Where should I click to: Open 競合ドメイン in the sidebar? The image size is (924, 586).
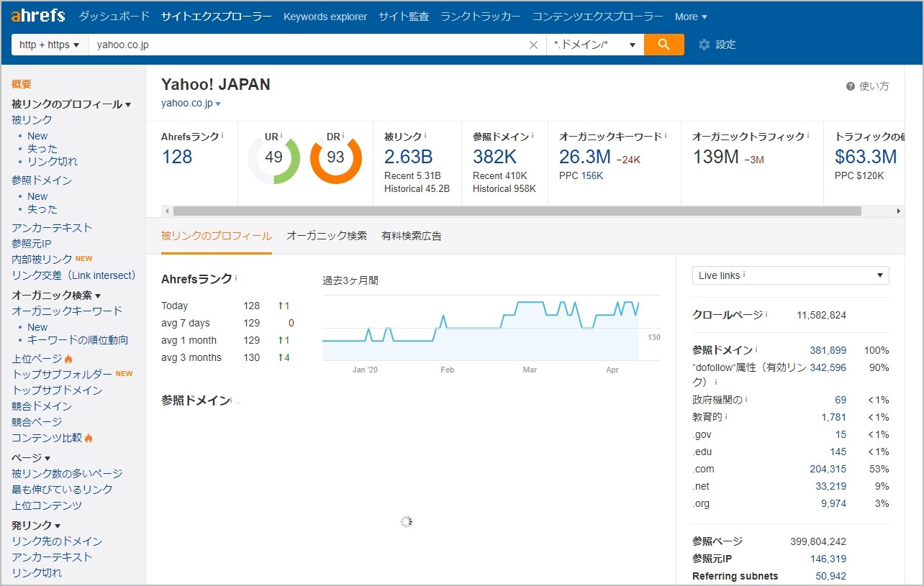[42, 406]
